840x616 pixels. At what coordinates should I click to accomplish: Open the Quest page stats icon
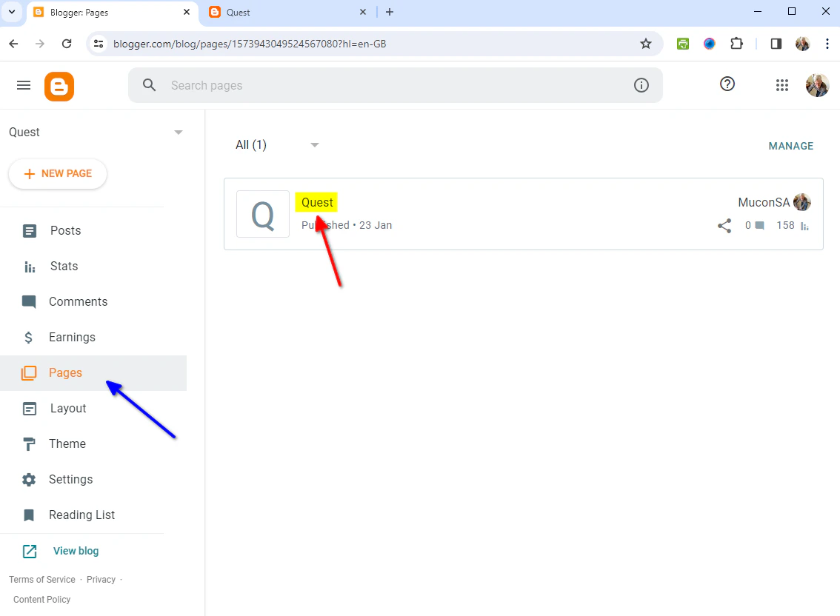click(807, 226)
